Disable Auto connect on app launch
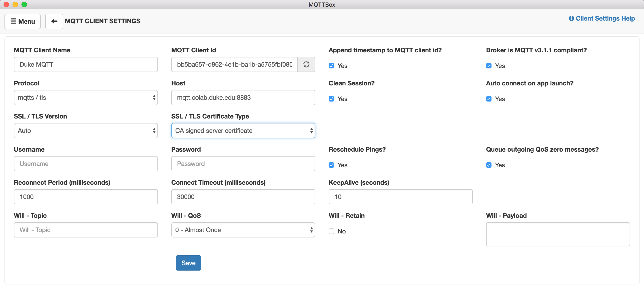Viewport: 644px width, 288px height. click(489, 99)
